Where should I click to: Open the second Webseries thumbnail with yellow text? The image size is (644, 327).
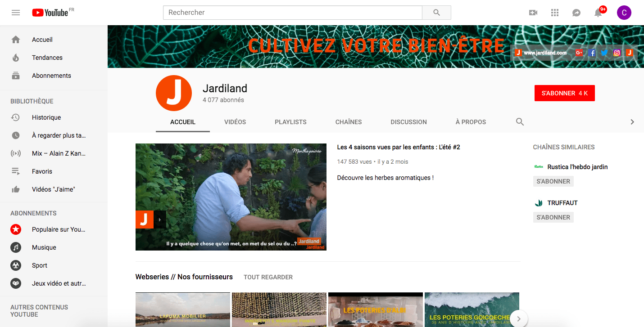click(279, 309)
